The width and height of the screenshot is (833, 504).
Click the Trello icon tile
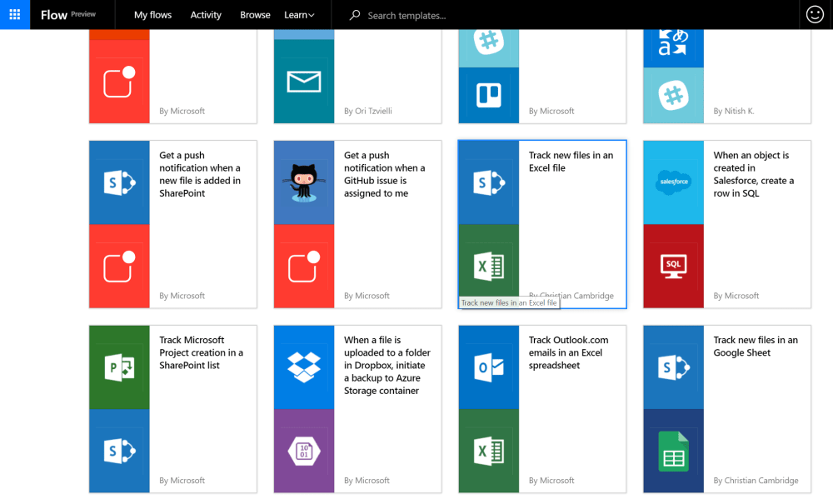point(489,95)
